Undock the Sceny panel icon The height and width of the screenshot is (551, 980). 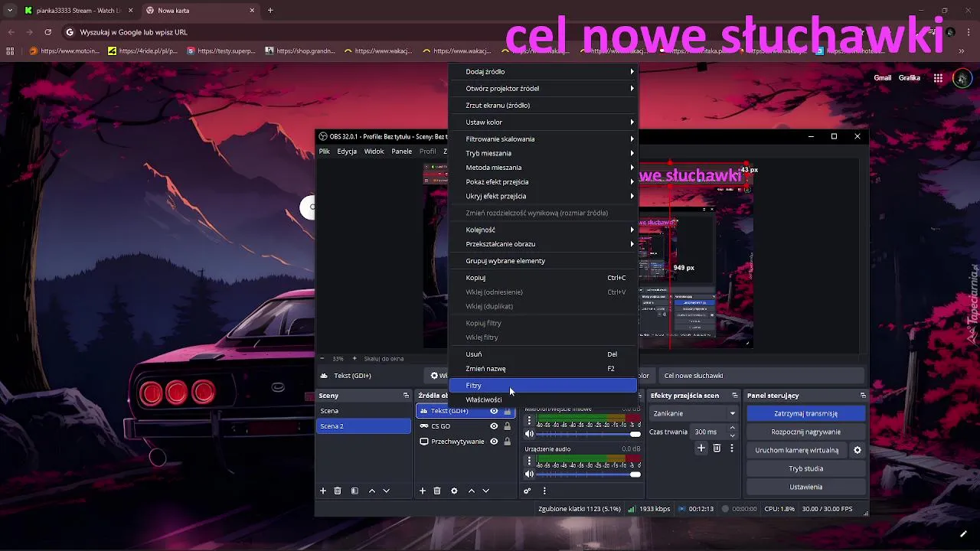(x=406, y=396)
